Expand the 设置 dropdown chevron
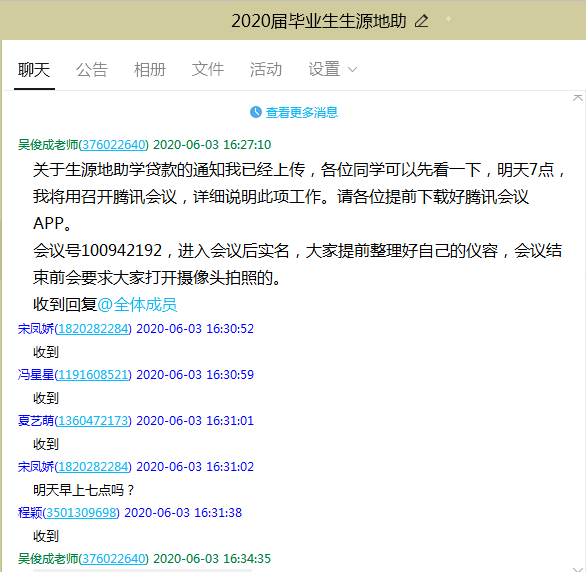Image resolution: width=586 pixels, height=572 pixels. [352, 69]
